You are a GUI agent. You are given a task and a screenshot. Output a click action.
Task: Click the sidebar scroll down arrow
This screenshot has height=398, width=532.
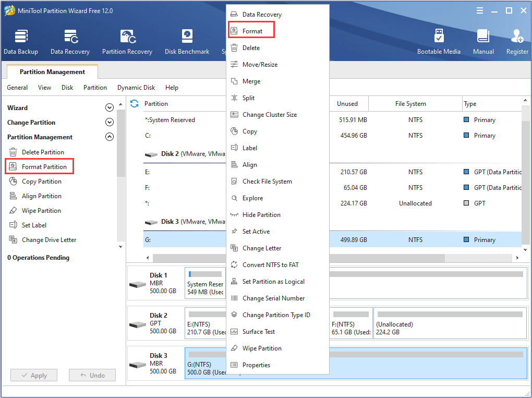pos(120,247)
